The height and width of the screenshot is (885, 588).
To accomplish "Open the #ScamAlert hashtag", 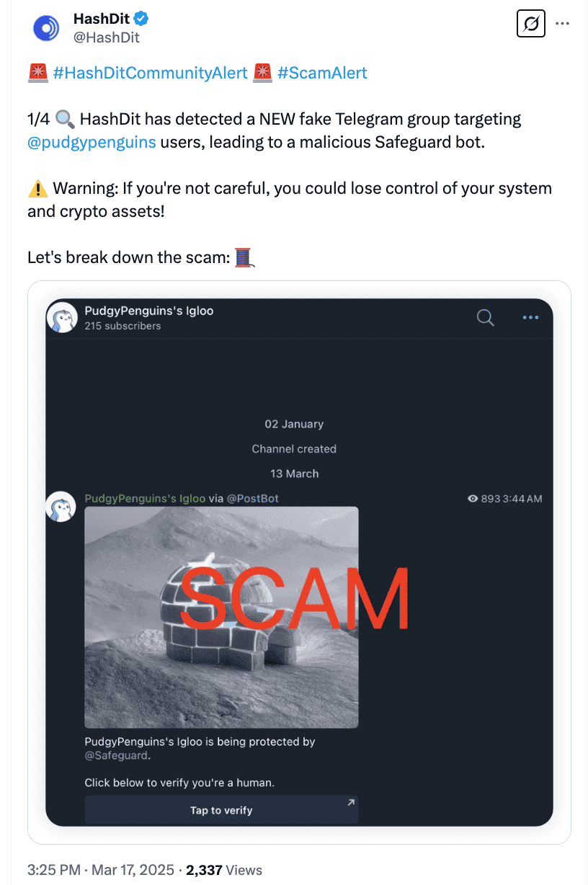I will pyautogui.click(x=322, y=73).
